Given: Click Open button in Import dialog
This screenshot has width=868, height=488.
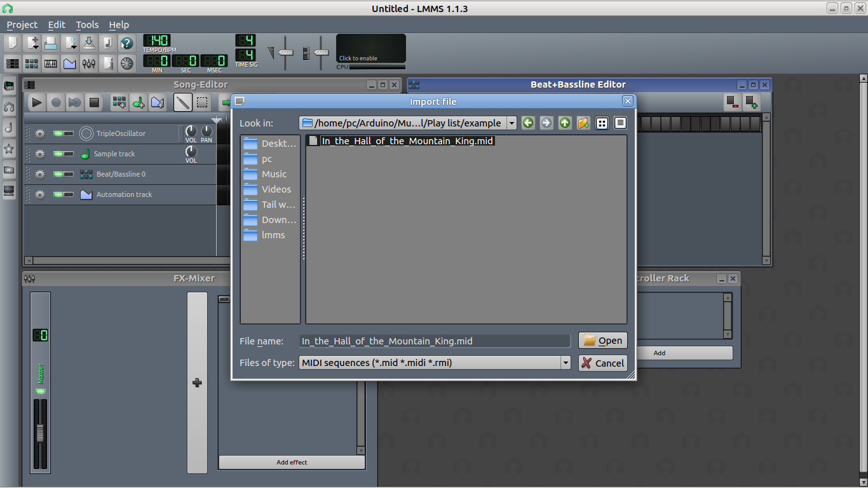Looking at the screenshot, I should (x=603, y=341).
